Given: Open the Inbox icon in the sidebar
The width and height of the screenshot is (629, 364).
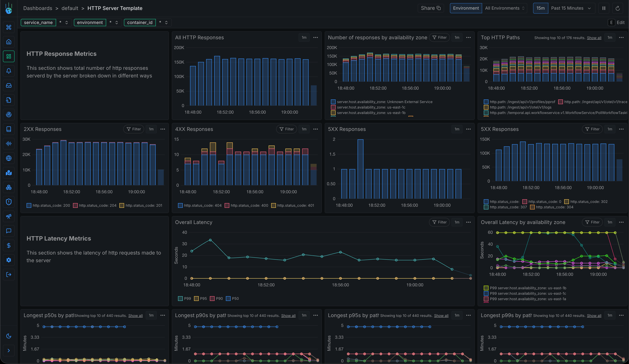Looking at the screenshot, I should point(9,85).
